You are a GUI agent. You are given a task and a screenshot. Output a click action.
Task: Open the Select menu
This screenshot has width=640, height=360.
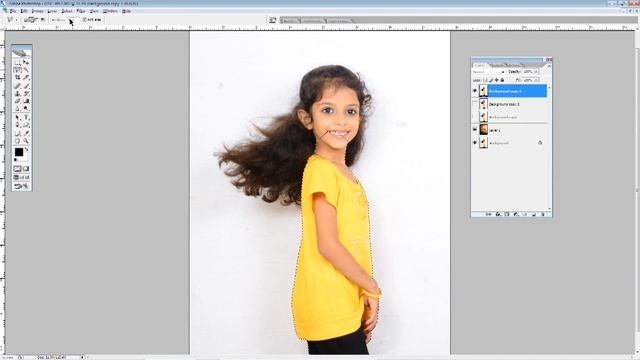(67, 11)
